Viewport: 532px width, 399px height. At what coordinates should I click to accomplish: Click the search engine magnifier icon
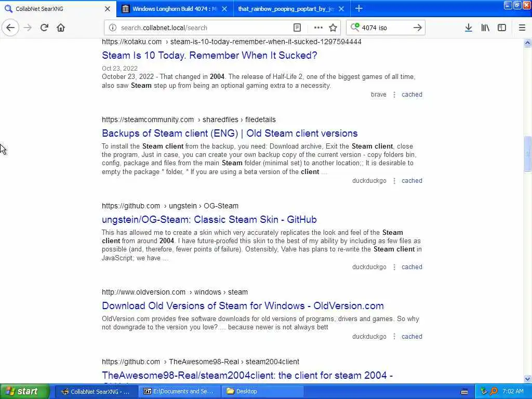tap(355, 27)
